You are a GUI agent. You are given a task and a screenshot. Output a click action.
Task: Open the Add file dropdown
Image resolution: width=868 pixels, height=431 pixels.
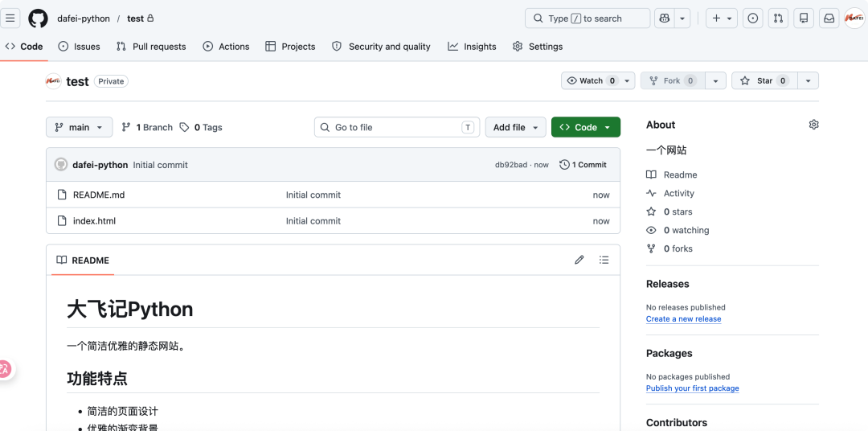point(515,127)
